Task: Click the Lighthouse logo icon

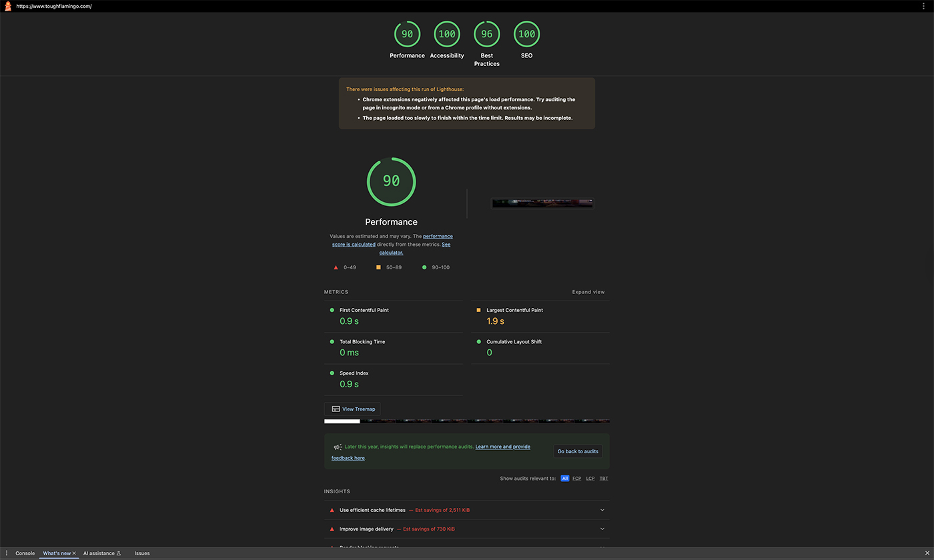Action: (8, 6)
